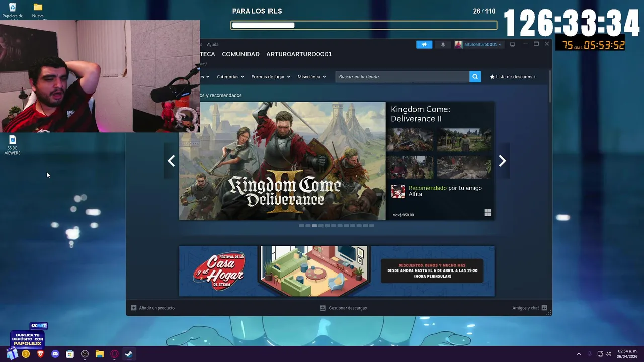Open the Nueva carpeta desktop folder

[38, 10]
